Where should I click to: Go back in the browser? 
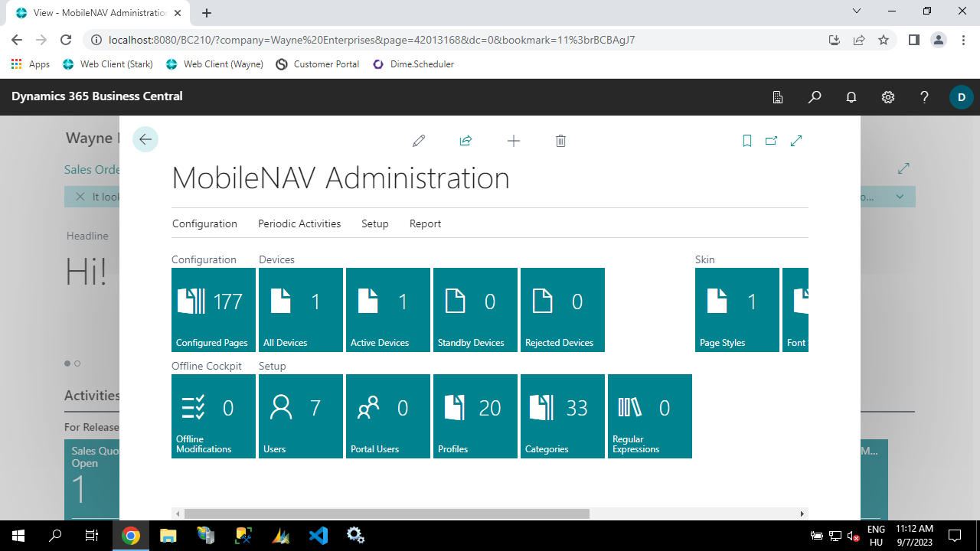pos(17,40)
